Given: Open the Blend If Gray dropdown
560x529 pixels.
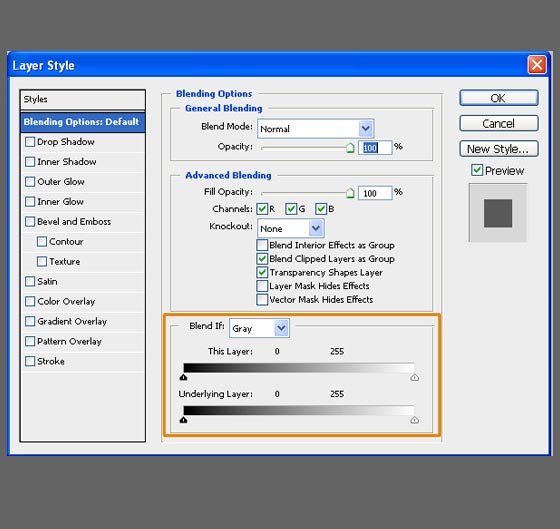Looking at the screenshot, I should [x=259, y=328].
